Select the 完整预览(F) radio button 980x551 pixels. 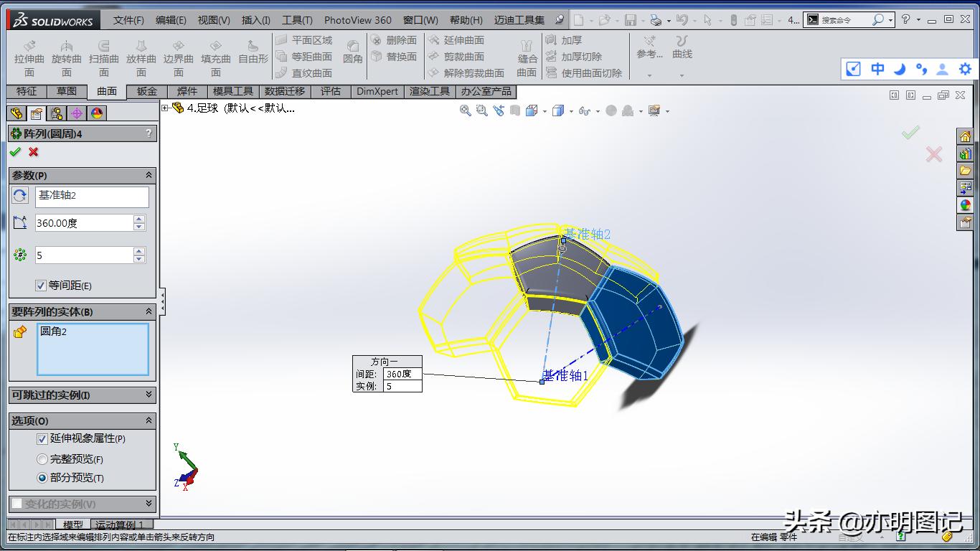point(43,459)
